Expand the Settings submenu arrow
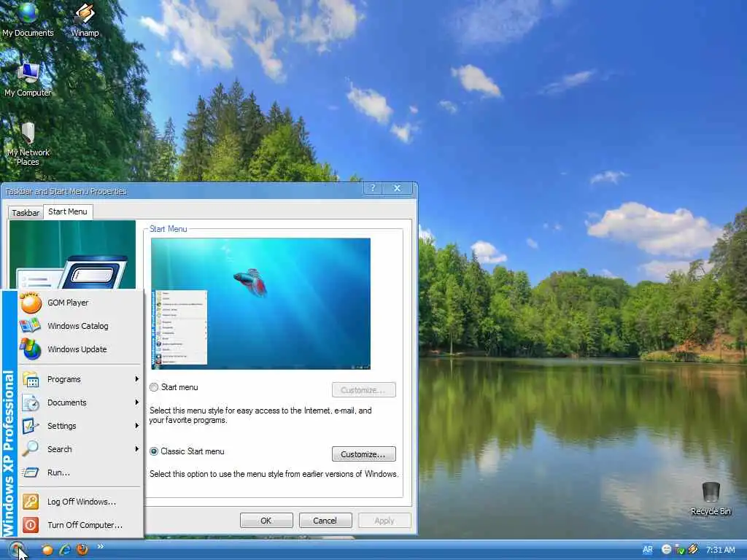 click(136, 426)
